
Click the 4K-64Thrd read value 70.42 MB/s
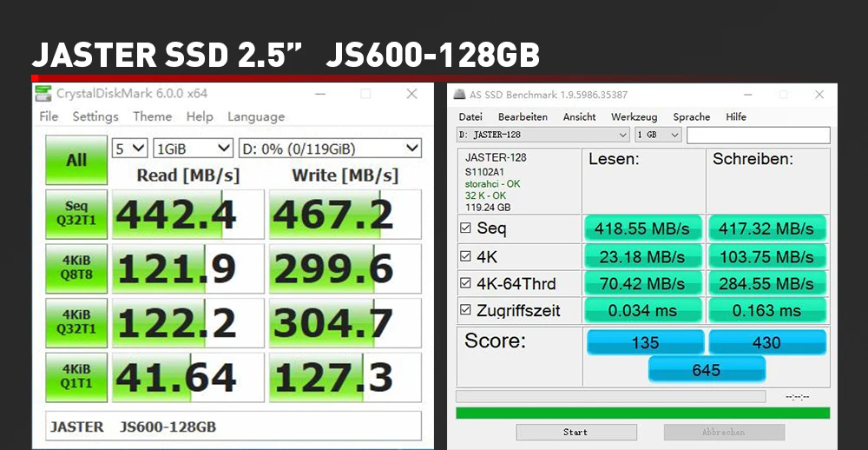coord(642,283)
